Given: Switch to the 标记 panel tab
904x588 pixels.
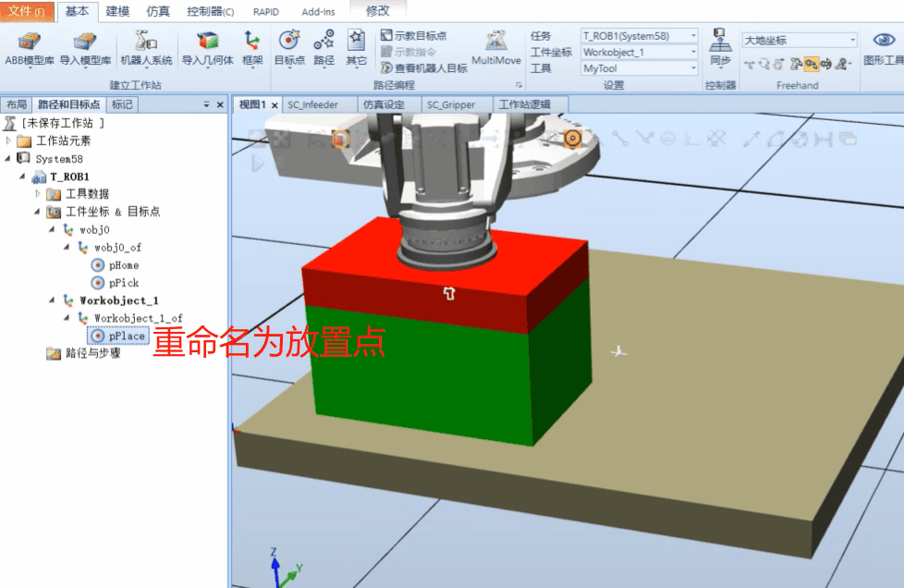Looking at the screenshot, I should coord(122,104).
